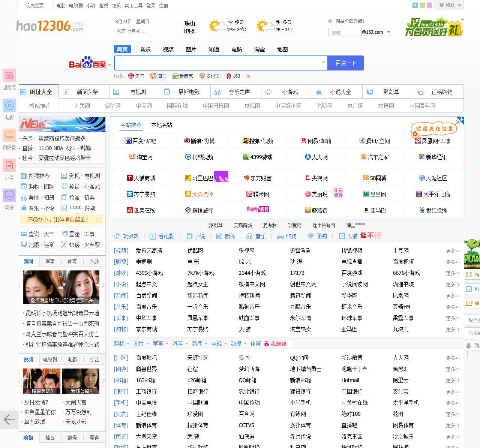Click the 小说 document icon in sidebar
The width and height of the screenshot is (480, 448).
pos(9,165)
